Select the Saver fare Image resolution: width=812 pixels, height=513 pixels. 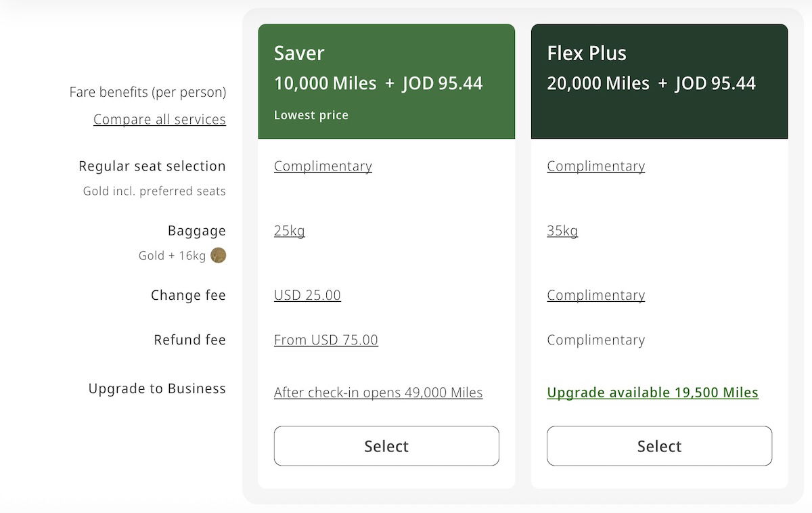tap(386, 446)
